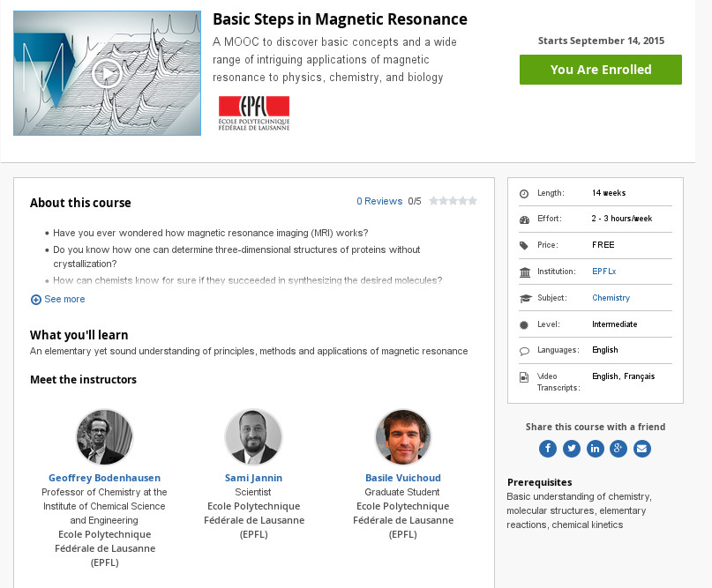Expand the See more link

pyautogui.click(x=57, y=299)
